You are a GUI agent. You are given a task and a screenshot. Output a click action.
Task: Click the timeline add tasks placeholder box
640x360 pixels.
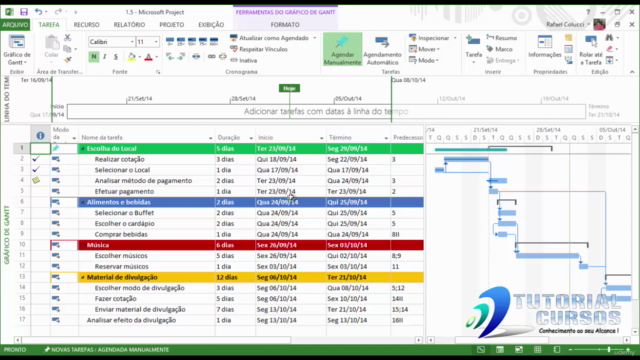point(326,111)
